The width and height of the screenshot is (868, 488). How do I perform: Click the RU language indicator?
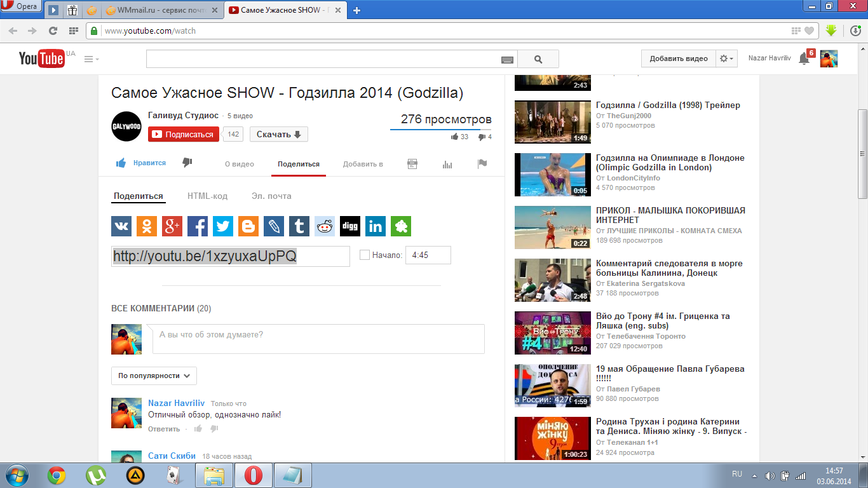[x=737, y=474]
